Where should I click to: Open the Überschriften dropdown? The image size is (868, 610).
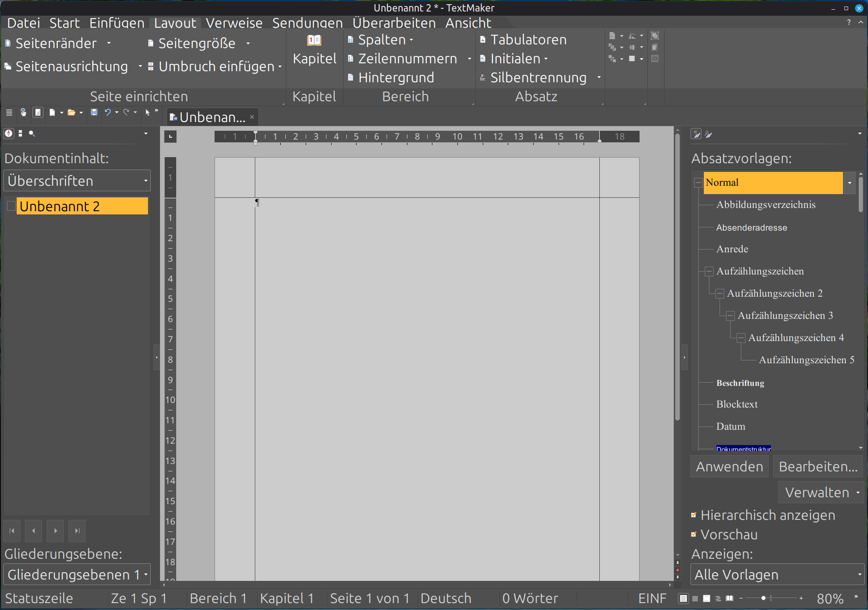click(x=77, y=181)
